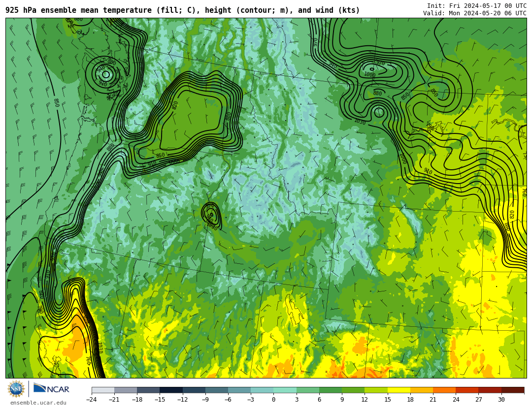The height and width of the screenshot is (409, 532).
Task: Click the "21" colorbar label
Action: coord(433,400)
